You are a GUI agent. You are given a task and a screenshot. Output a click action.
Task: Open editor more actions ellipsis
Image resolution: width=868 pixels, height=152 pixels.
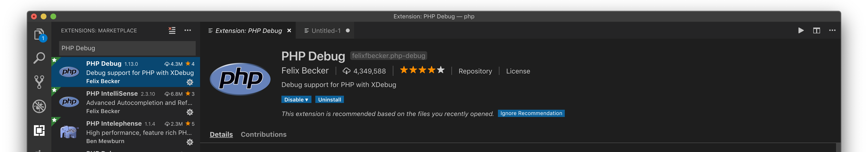point(832,31)
